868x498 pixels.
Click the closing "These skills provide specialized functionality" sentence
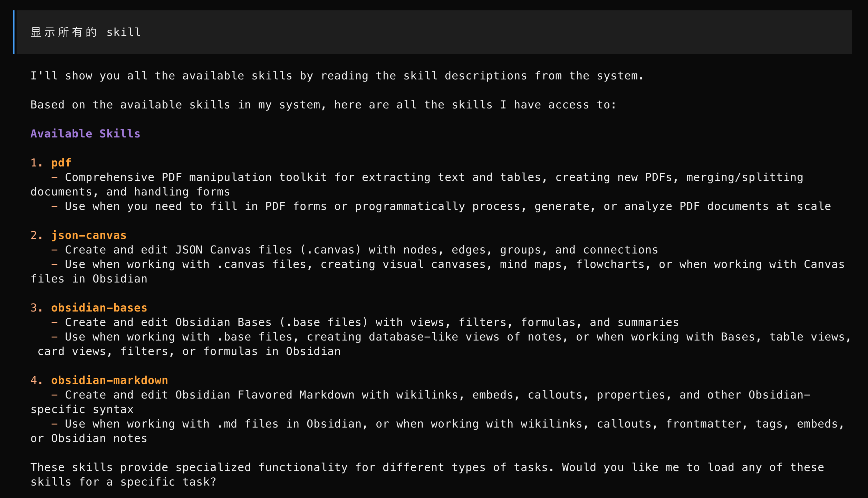coord(427,467)
